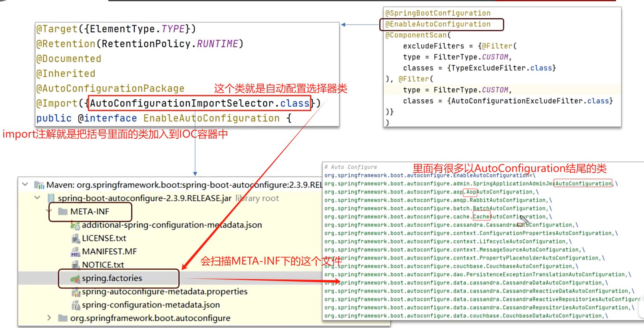
Task: Click the @EnableAutoConfiguration annotation in right snippet
Action: pyautogui.click(x=438, y=24)
